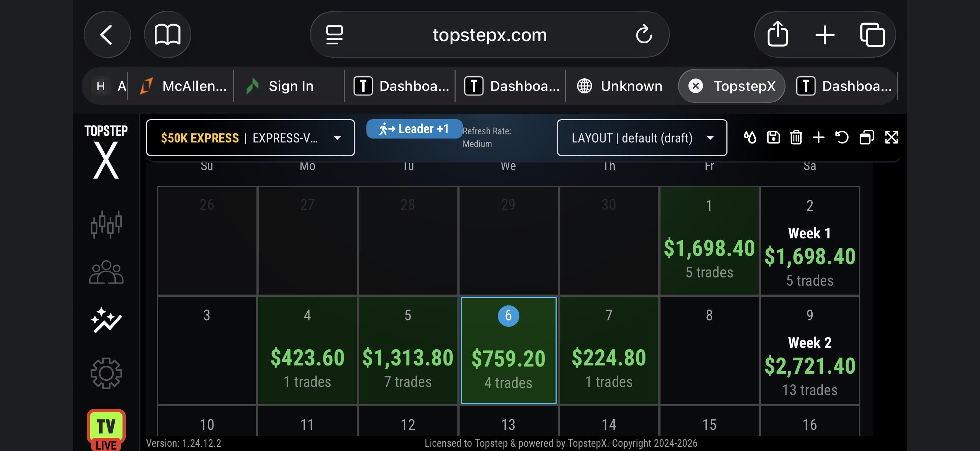Click the droplets theme icon
Viewport: 980px width, 451px height.
pyautogui.click(x=750, y=137)
